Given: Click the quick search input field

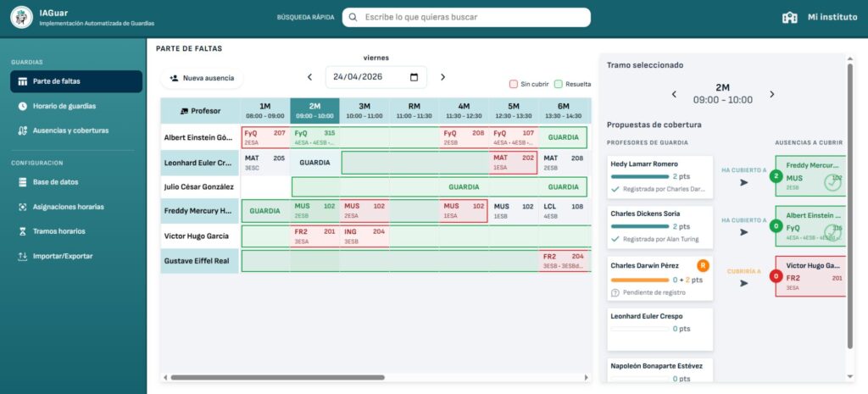Looking at the screenshot, I should tap(466, 17).
